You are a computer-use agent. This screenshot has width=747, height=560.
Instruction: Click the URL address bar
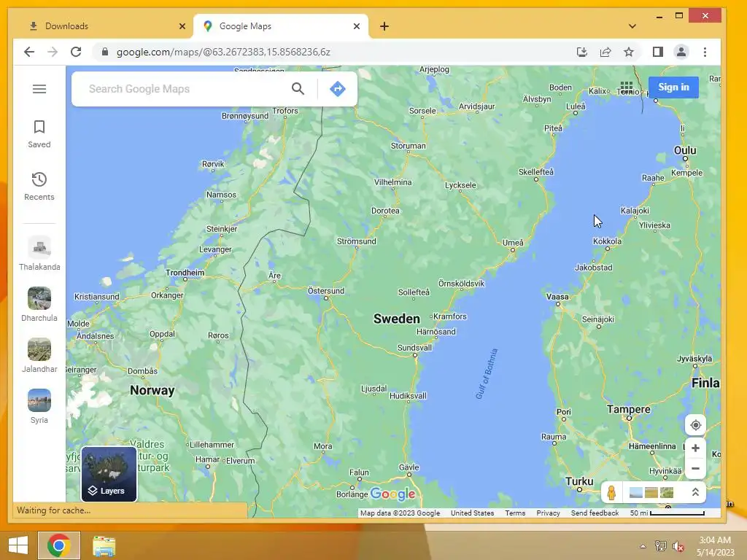pyautogui.click(x=333, y=52)
